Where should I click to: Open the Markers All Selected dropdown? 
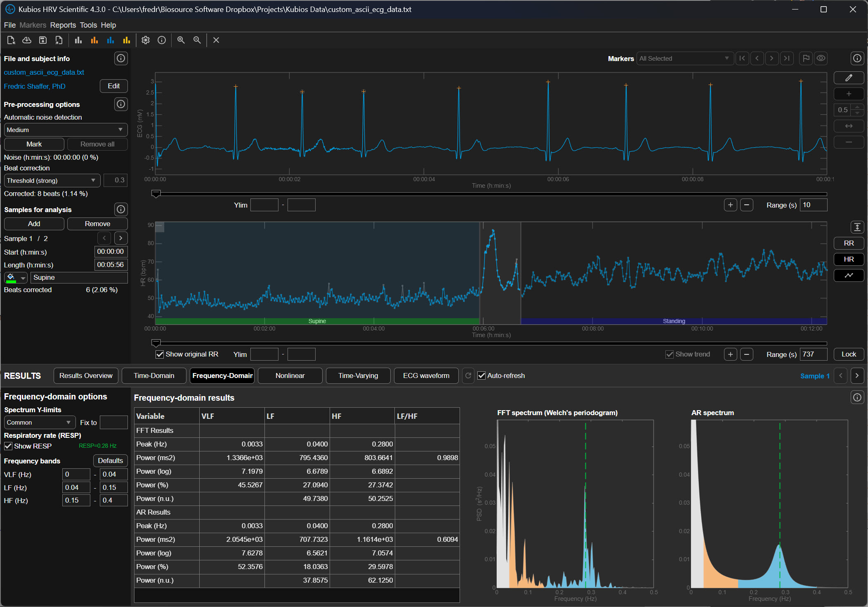point(684,59)
